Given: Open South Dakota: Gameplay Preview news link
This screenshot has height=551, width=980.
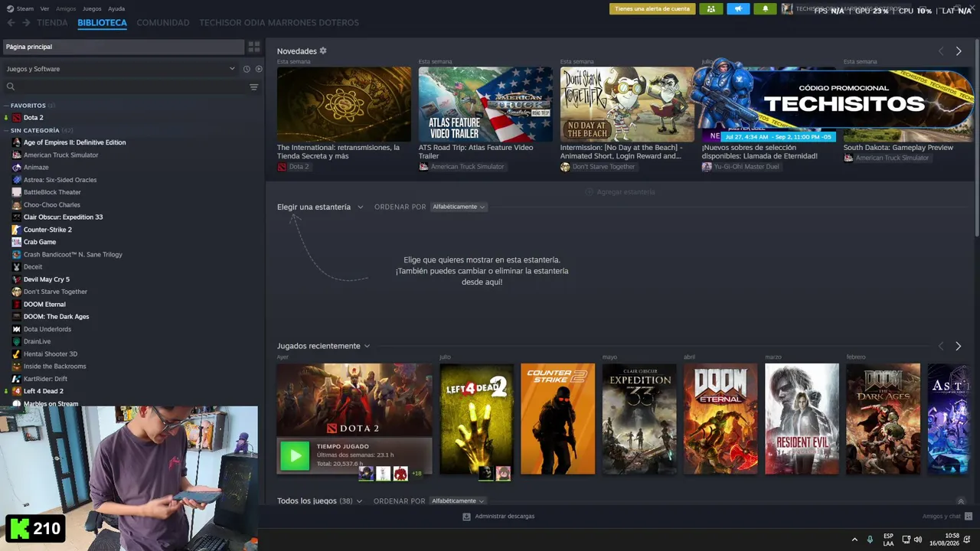Looking at the screenshot, I should 898,148.
